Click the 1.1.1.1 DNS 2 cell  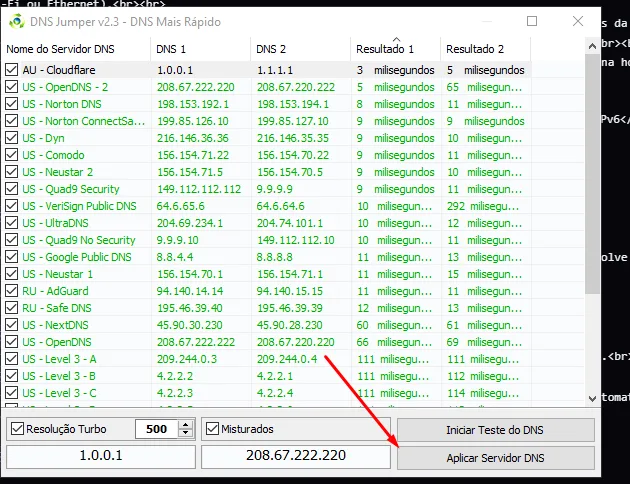tap(275, 70)
